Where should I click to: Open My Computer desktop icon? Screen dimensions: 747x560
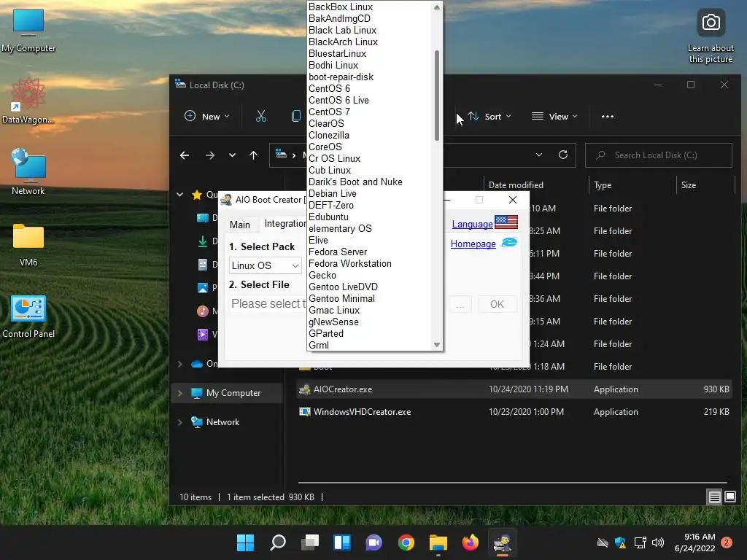(x=28, y=31)
